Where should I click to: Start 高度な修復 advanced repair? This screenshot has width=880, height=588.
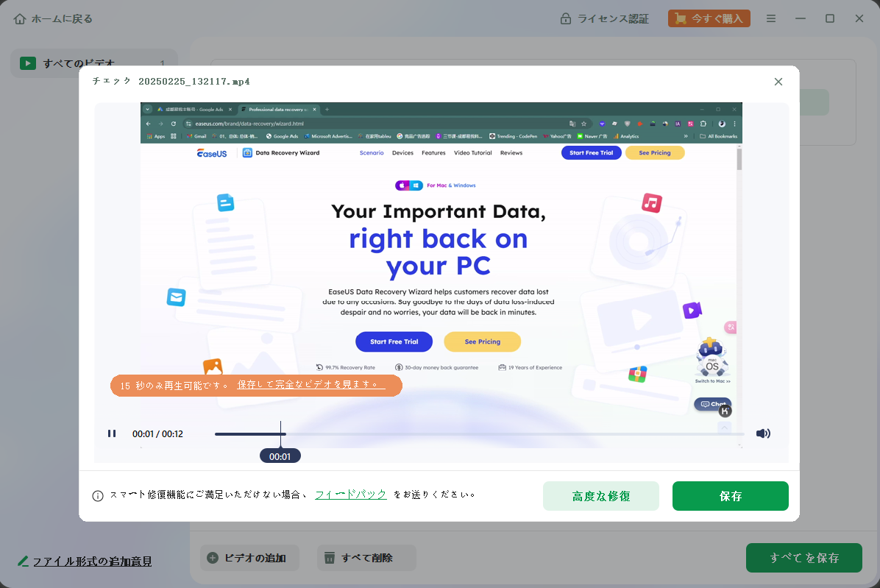click(x=600, y=496)
